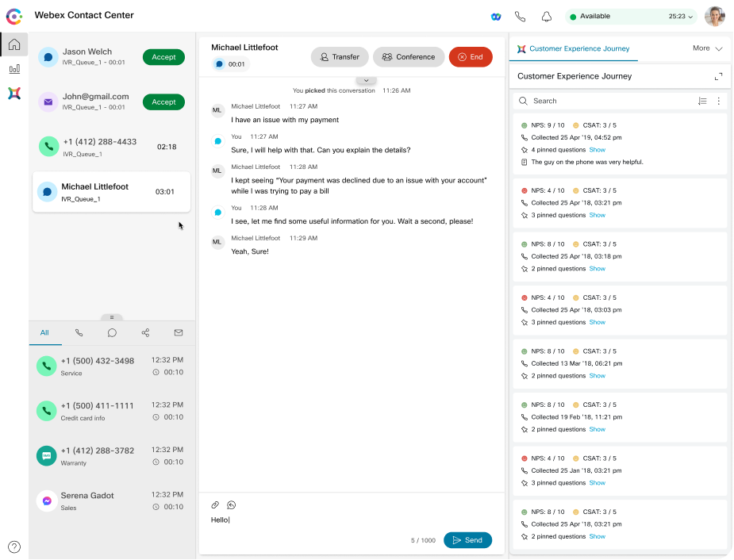734x560 pixels.
Task: Click the sort list icon in journey panel
Action: [702, 101]
